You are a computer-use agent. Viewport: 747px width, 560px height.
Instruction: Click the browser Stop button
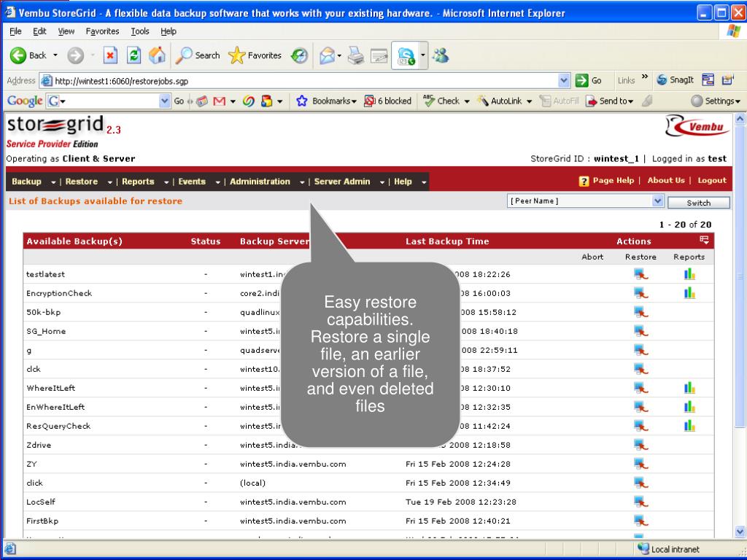point(110,55)
